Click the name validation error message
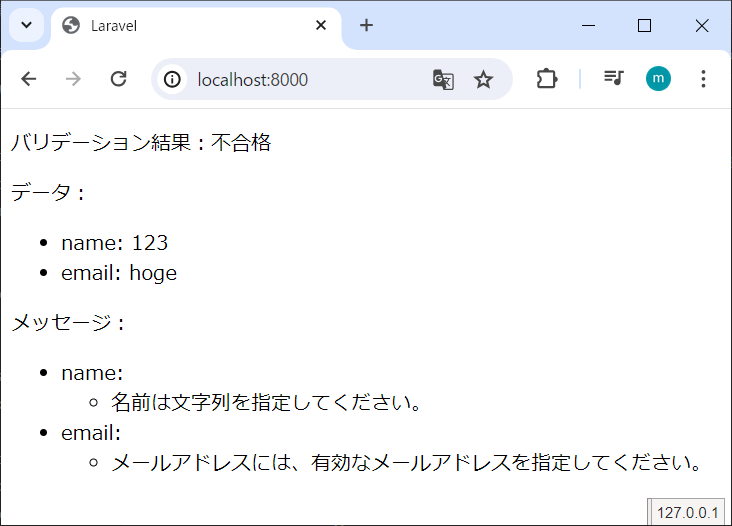732x526 pixels. coord(266,403)
